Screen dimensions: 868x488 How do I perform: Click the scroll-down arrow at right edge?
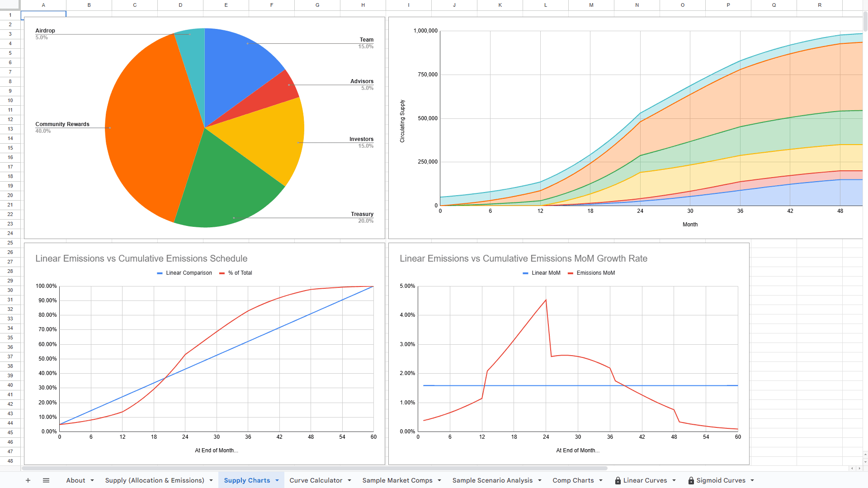tap(865, 462)
